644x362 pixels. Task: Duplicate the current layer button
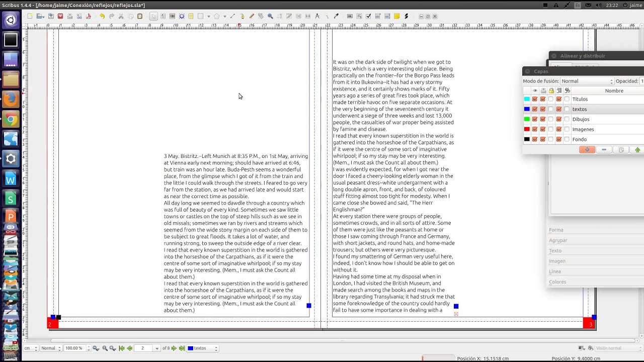click(x=621, y=150)
